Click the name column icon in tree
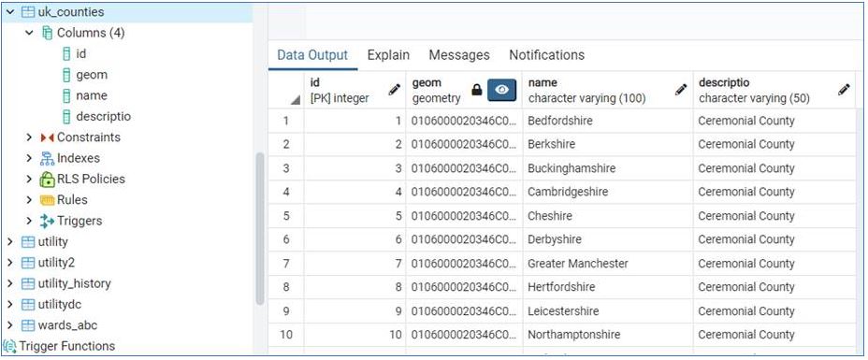The height and width of the screenshot is (360, 868). 66,95
